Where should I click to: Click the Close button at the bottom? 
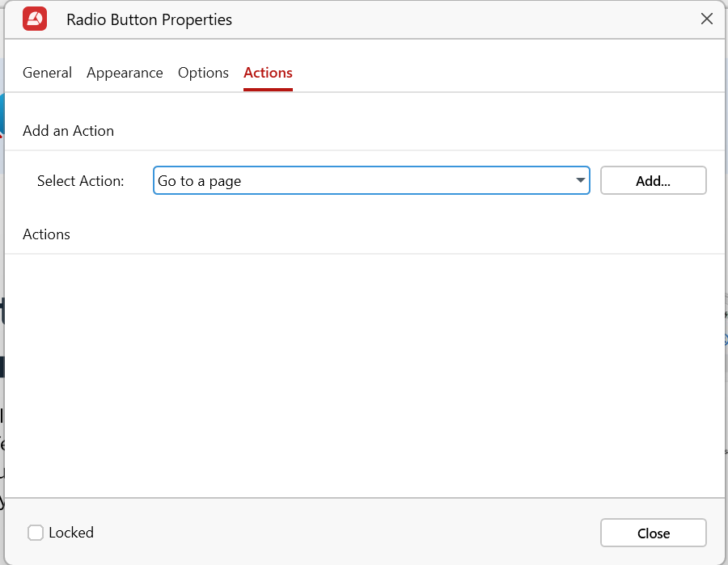tap(653, 533)
